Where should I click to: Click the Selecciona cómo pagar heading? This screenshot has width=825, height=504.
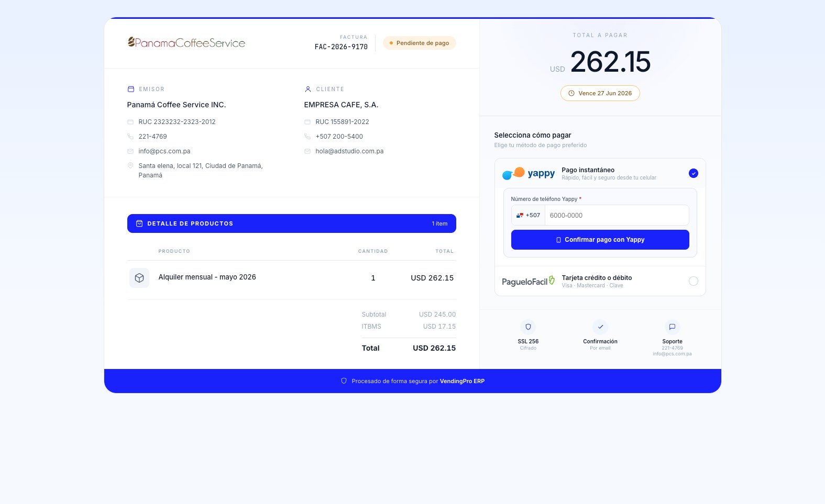(x=533, y=135)
